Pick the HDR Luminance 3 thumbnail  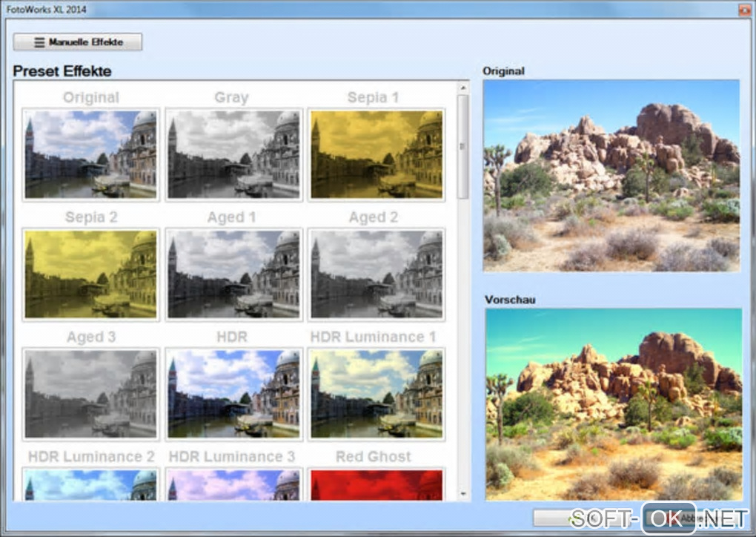click(x=233, y=484)
